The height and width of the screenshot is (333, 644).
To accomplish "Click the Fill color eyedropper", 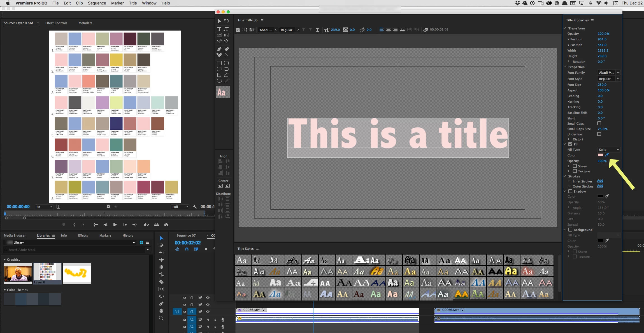I will point(607,155).
